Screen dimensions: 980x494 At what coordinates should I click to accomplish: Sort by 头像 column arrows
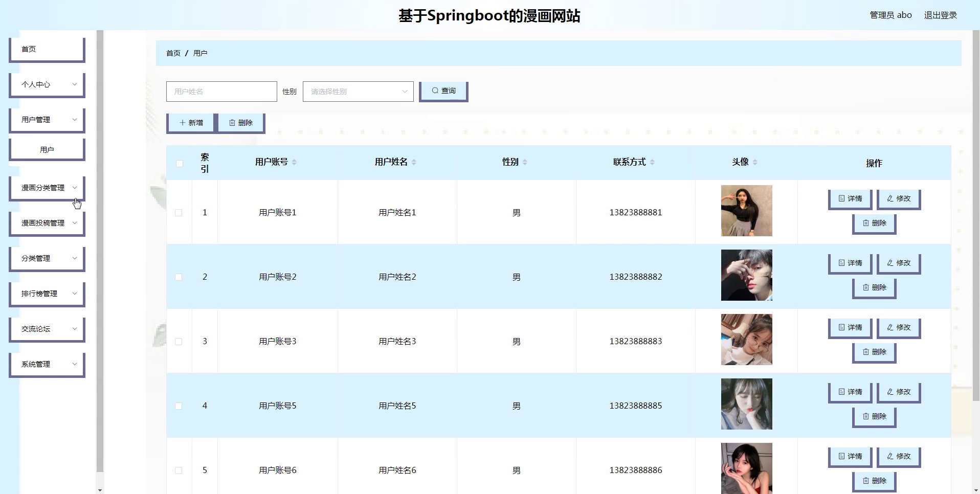pos(755,162)
